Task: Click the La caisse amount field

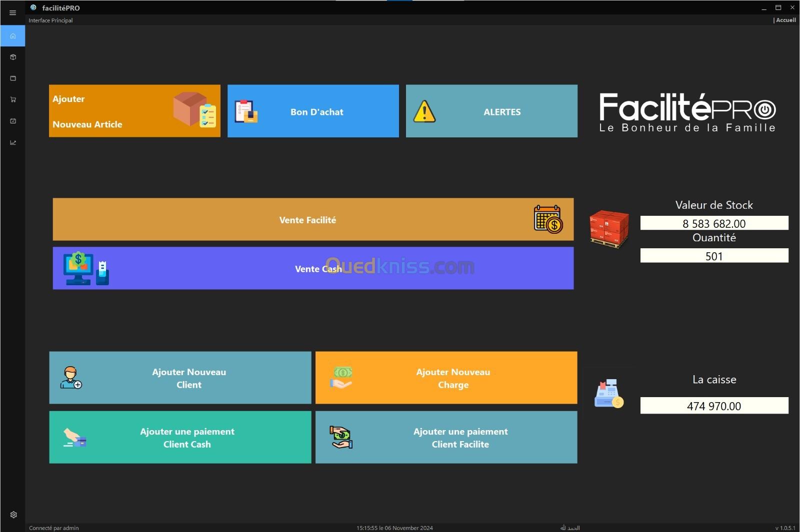Action: 714,406
